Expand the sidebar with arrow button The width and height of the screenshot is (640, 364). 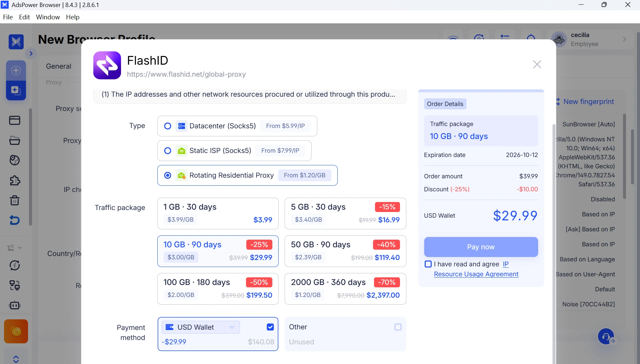point(31,53)
